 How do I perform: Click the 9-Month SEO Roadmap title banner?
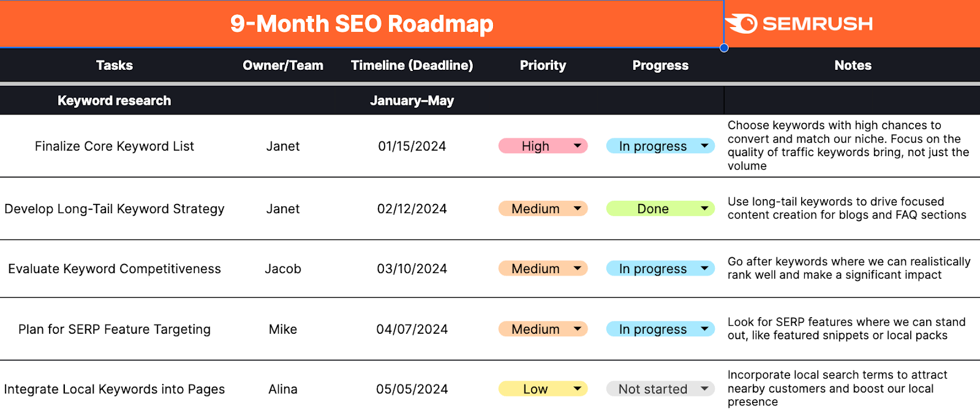coord(361,24)
